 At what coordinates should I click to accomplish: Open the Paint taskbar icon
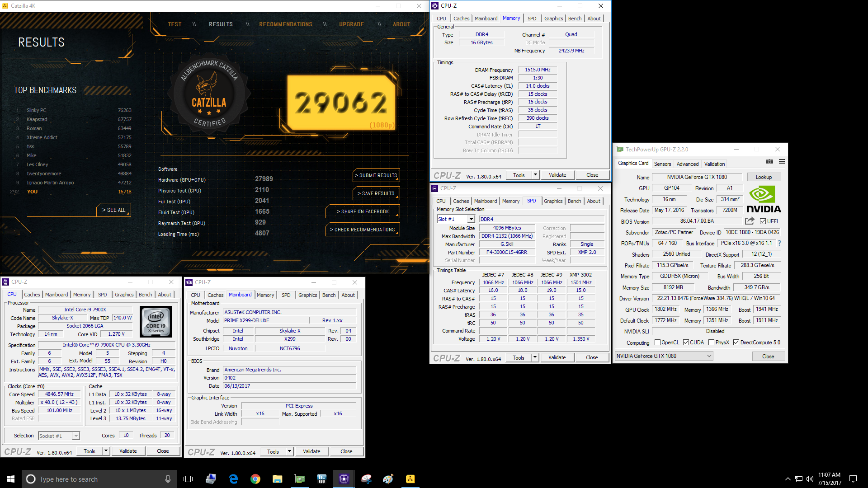click(388, 479)
